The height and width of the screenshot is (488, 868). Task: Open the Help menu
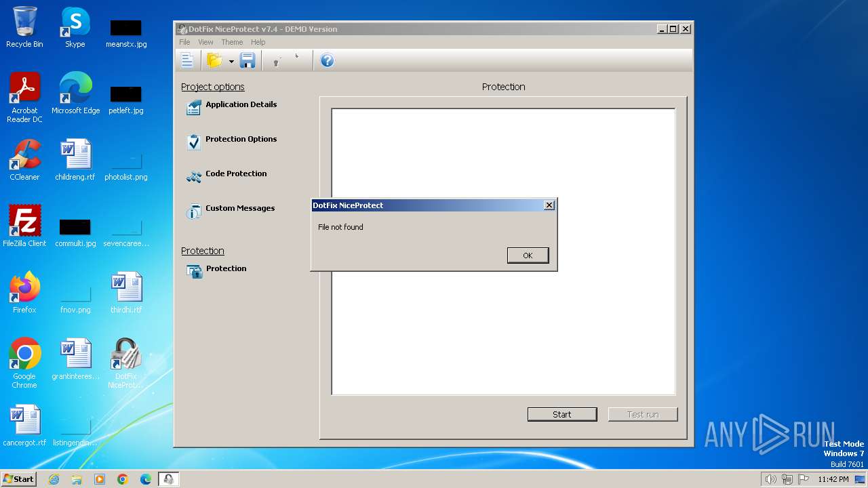(258, 42)
